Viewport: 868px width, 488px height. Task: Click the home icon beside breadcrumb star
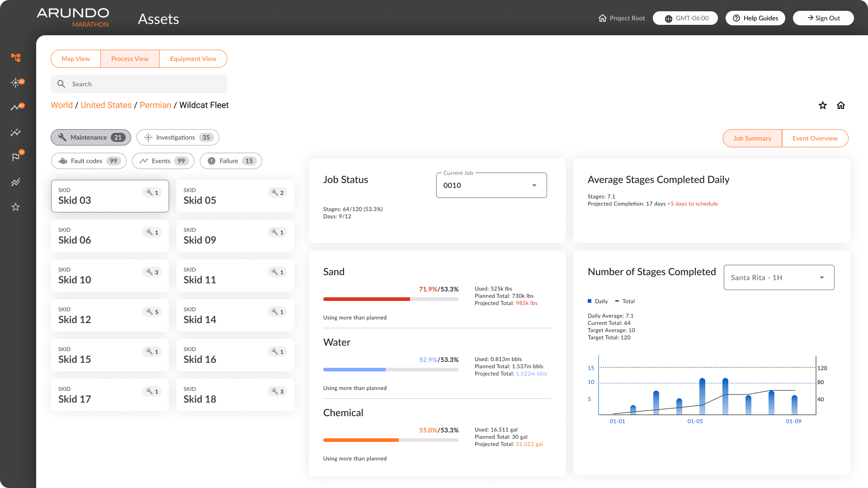pos(841,105)
